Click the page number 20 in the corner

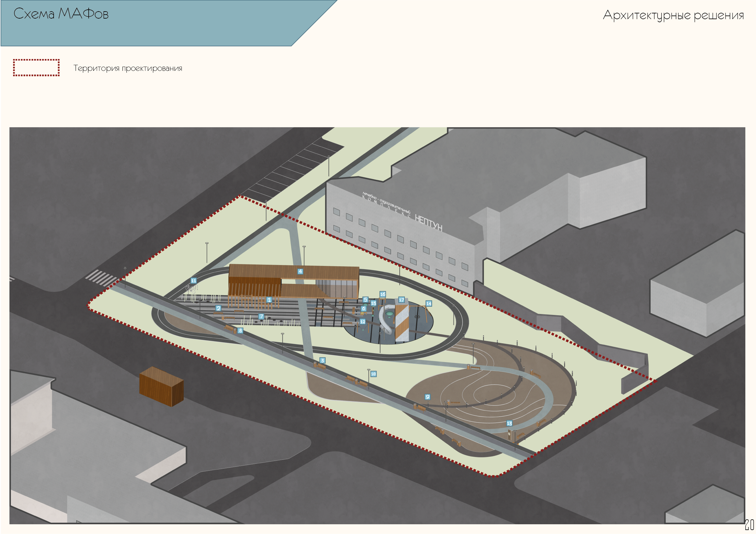[x=749, y=525]
